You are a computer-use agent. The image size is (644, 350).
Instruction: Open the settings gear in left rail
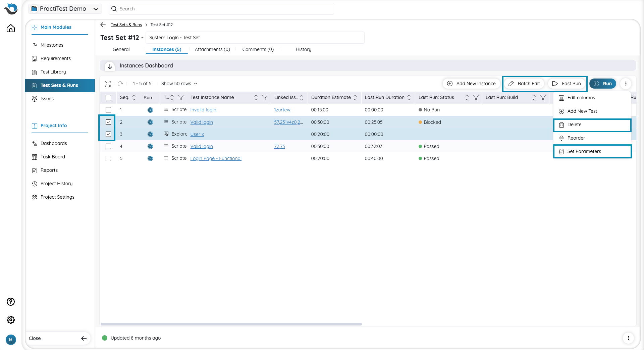click(x=11, y=320)
